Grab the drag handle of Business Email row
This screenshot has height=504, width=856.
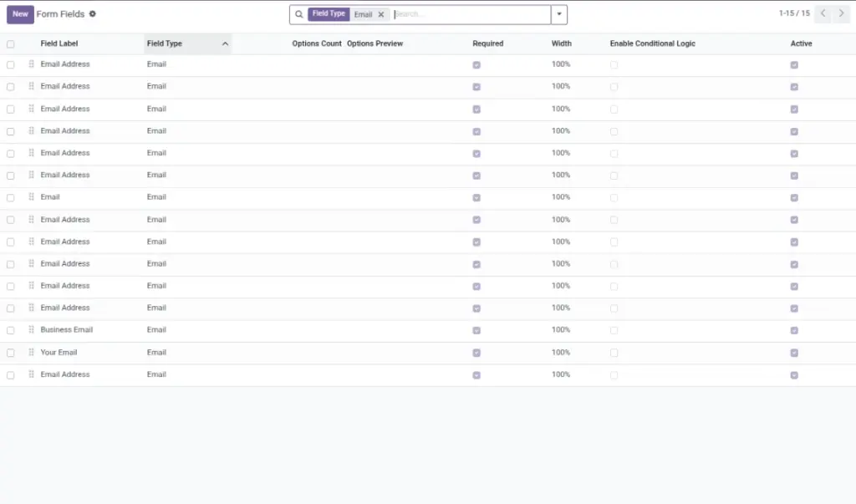(x=31, y=330)
